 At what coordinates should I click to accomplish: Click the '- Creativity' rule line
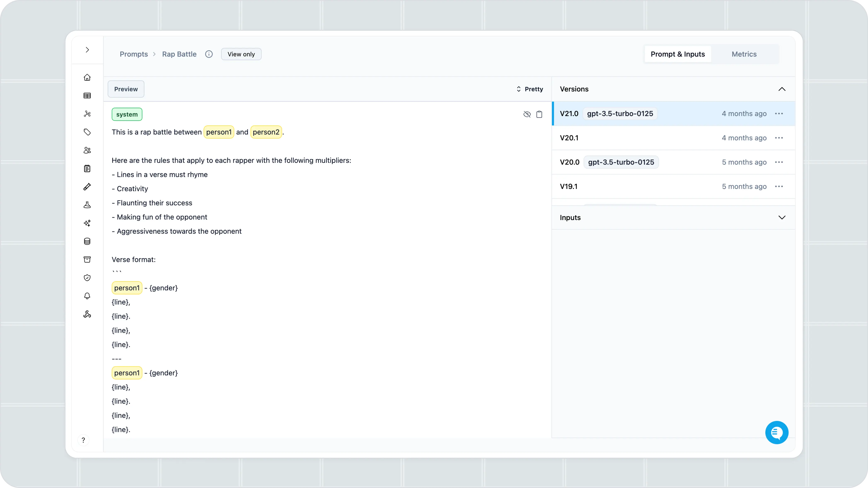point(130,189)
